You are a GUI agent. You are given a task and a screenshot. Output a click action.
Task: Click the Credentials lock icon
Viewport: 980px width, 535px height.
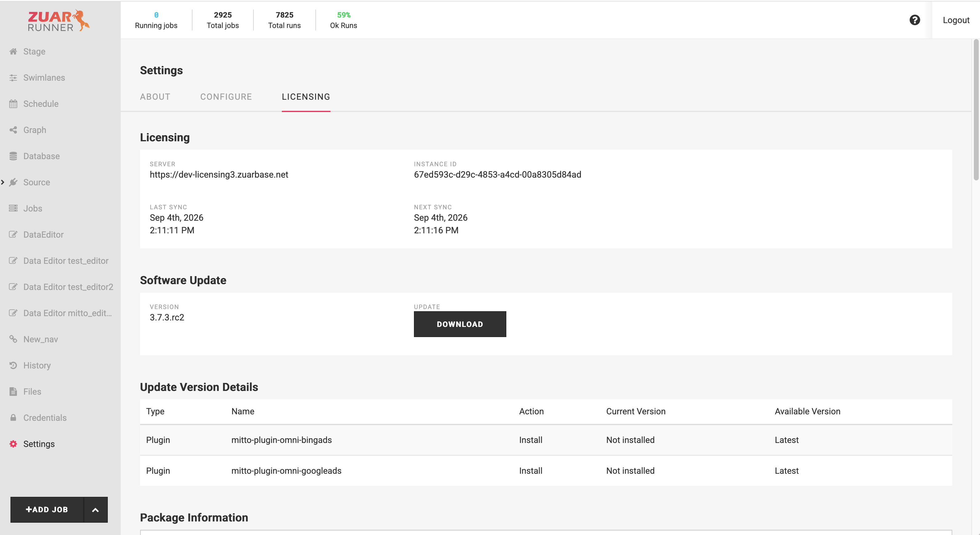13,418
